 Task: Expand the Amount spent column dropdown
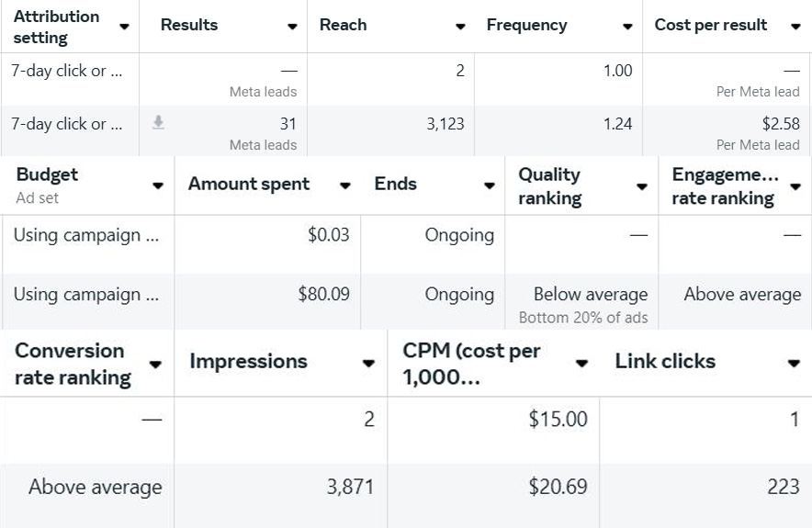click(x=344, y=185)
